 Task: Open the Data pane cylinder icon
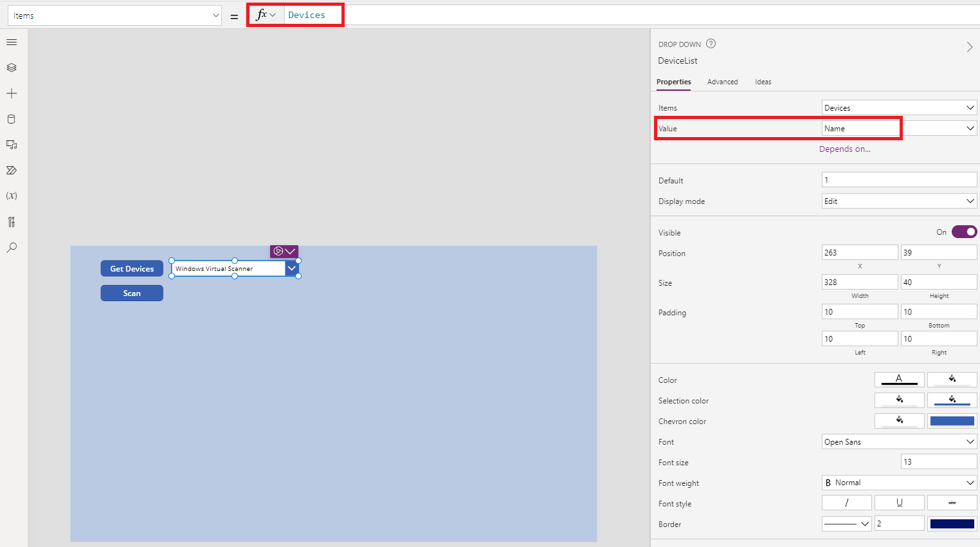[12, 119]
